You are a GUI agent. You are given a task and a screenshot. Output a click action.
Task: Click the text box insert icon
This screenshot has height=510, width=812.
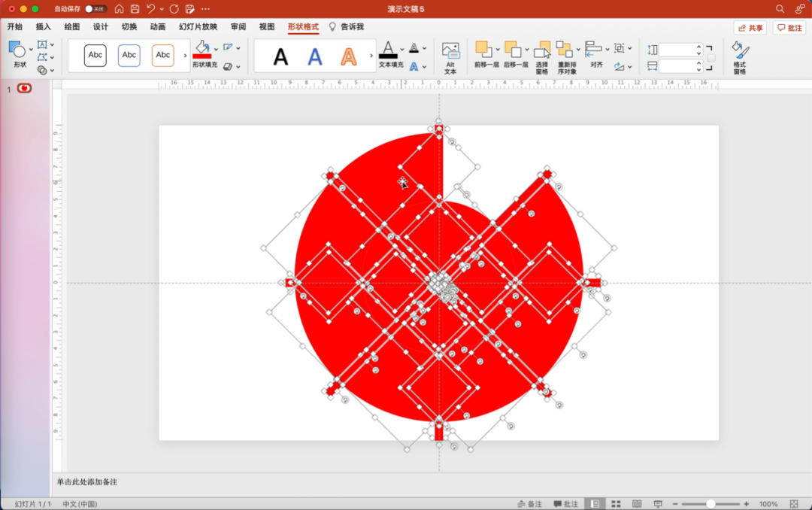pyautogui.click(x=42, y=44)
